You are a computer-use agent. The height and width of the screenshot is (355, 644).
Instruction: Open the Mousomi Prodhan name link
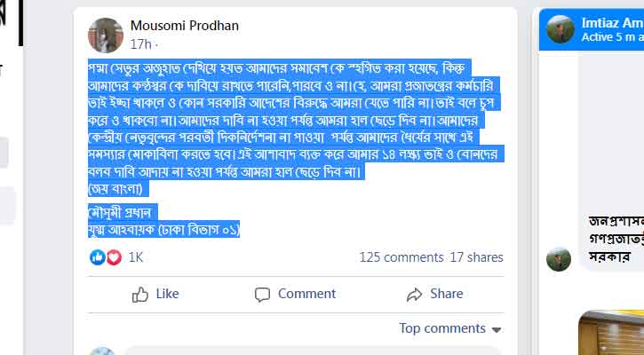185,25
